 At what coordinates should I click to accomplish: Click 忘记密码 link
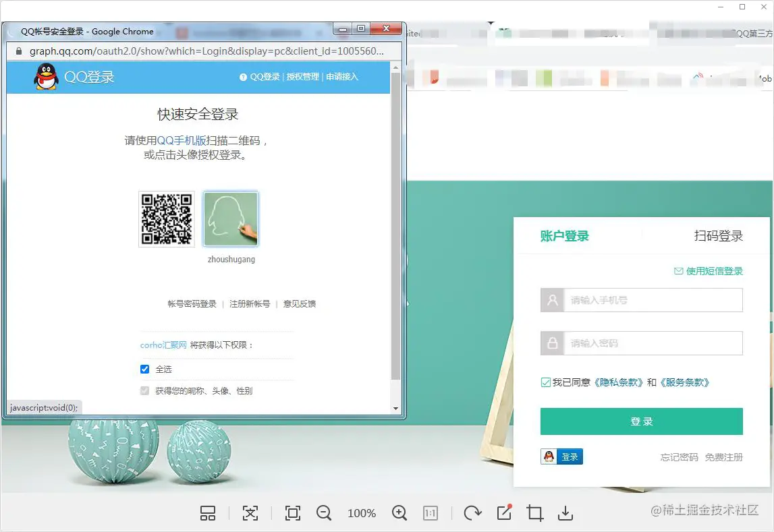click(680, 457)
